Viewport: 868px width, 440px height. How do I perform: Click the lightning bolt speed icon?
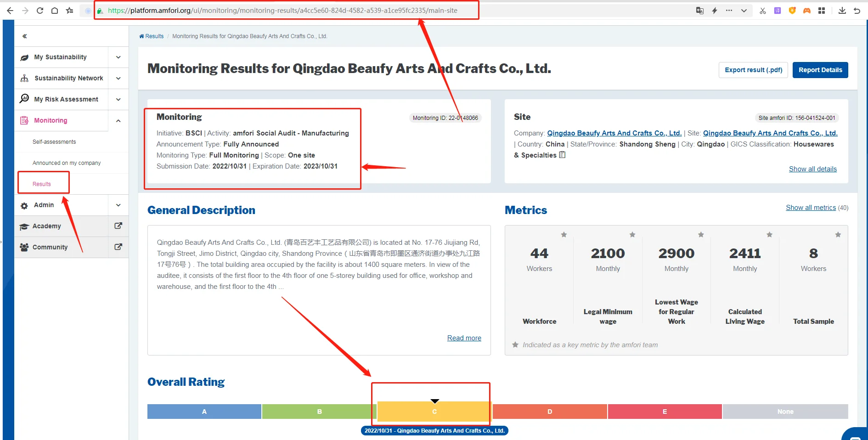(715, 11)
